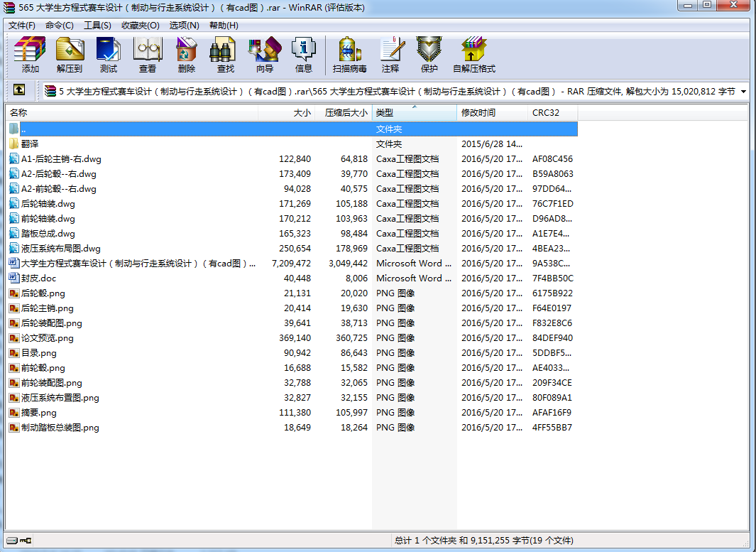This screenshot has height=552, width=756.
Task: Go up one folder level arrow button
Action: click(x=19, y=90)
